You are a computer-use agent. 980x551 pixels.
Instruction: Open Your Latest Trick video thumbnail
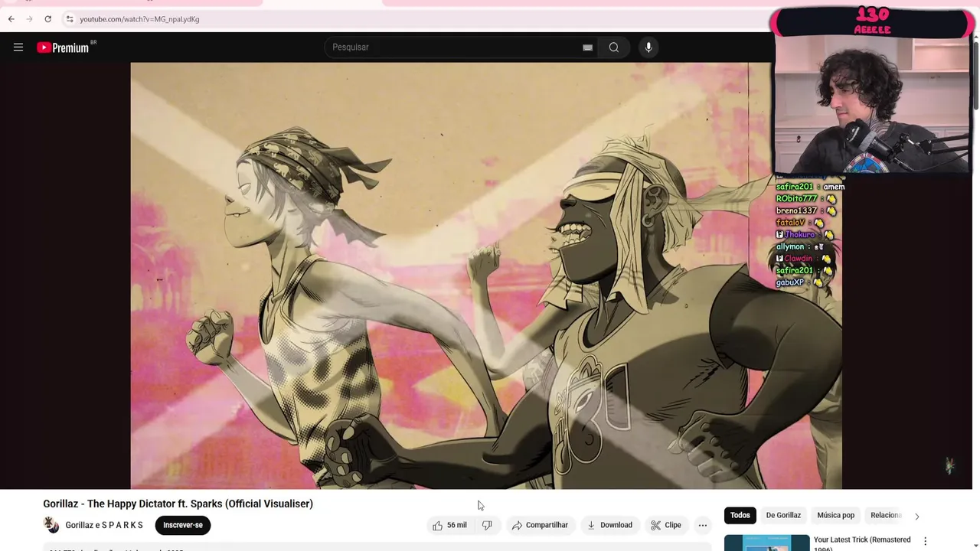click(x=766, y=543)
